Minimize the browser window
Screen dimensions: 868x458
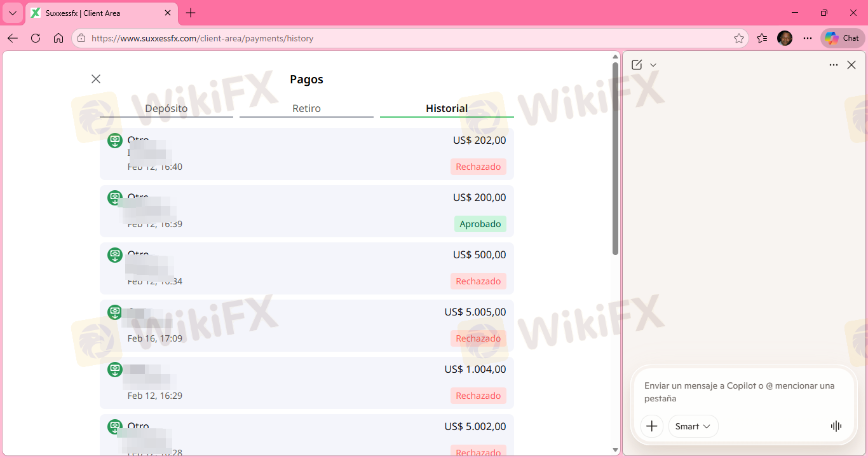(x=796, y=13)
